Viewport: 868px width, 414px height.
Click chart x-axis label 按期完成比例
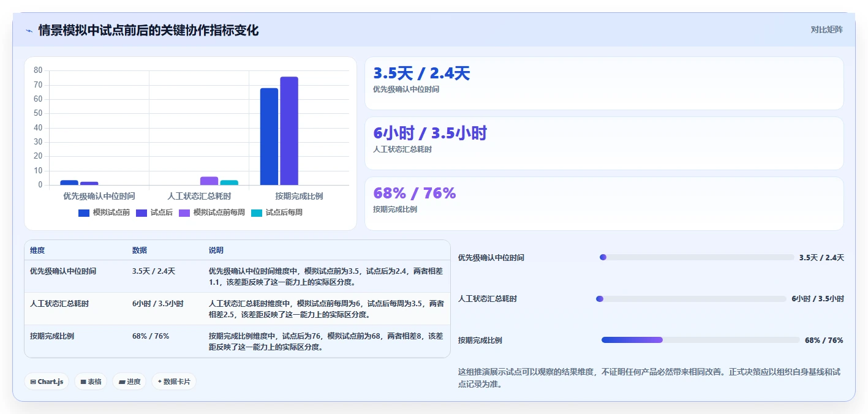(x=299, y=196)
